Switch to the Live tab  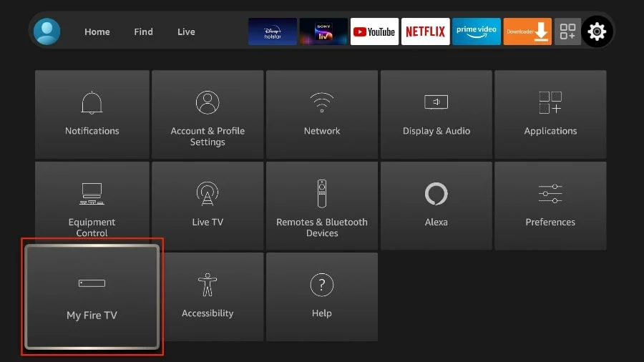(x=186, y=32)
